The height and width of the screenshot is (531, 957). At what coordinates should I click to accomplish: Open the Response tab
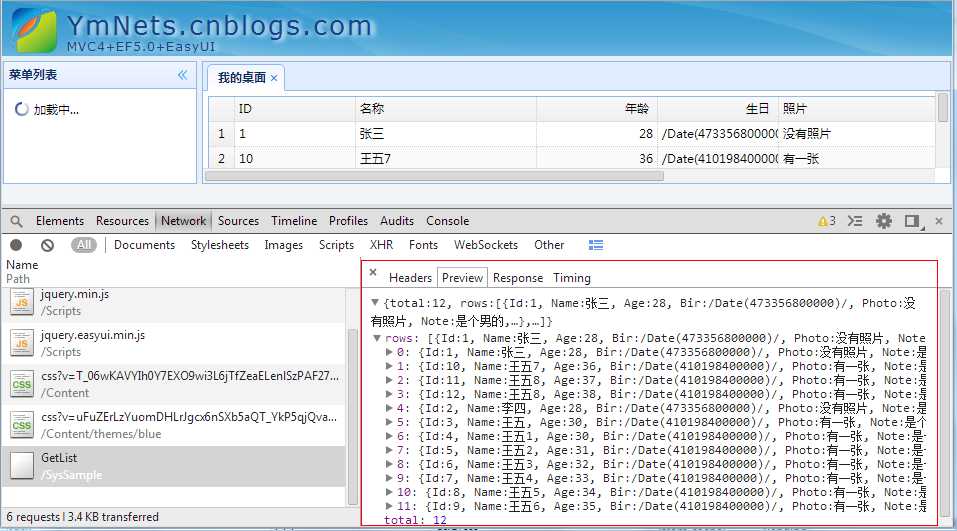pos(518,278)
